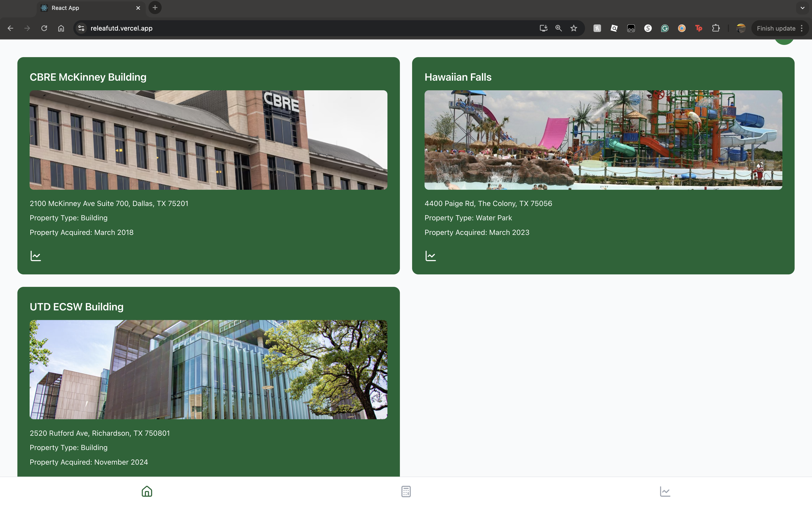Screen dimensions: 812x506
Task: Click the browser back button
Action: point(10,28)
